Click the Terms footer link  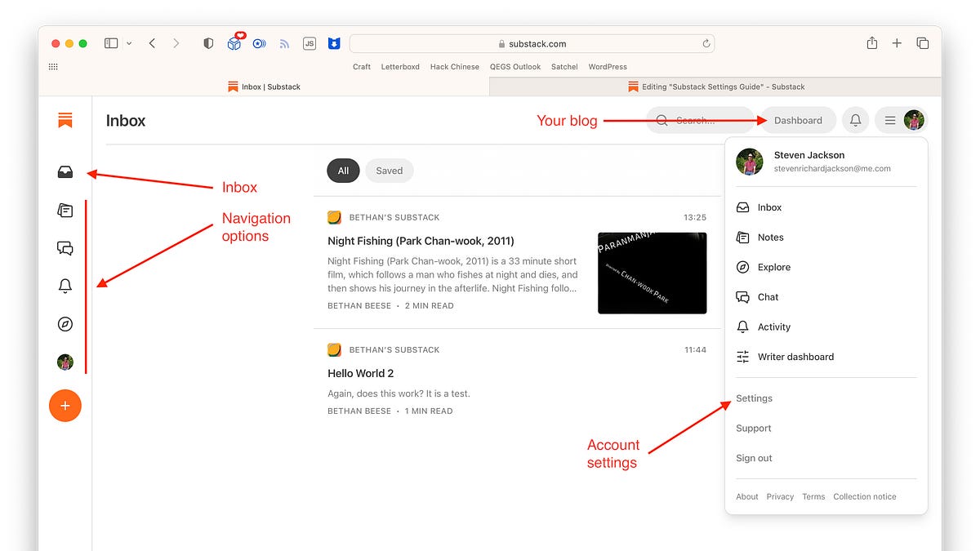[813, 496]
